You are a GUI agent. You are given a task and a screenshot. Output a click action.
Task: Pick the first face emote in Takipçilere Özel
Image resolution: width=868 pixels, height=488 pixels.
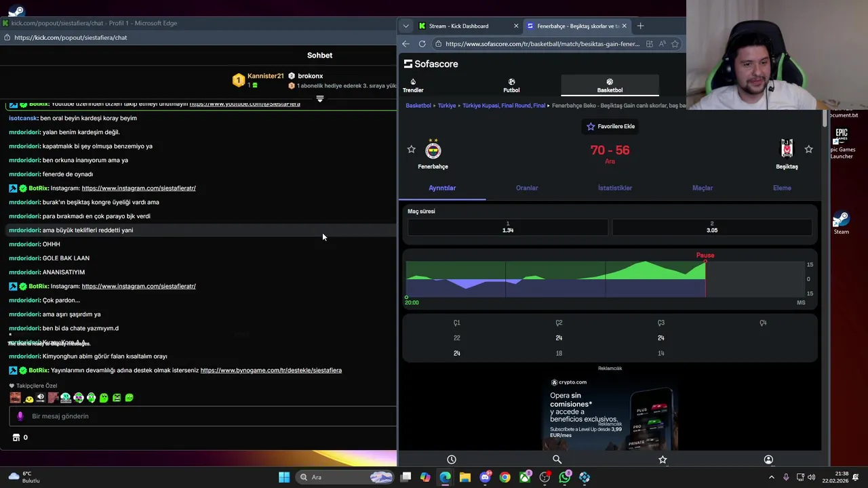coord(15,398)
